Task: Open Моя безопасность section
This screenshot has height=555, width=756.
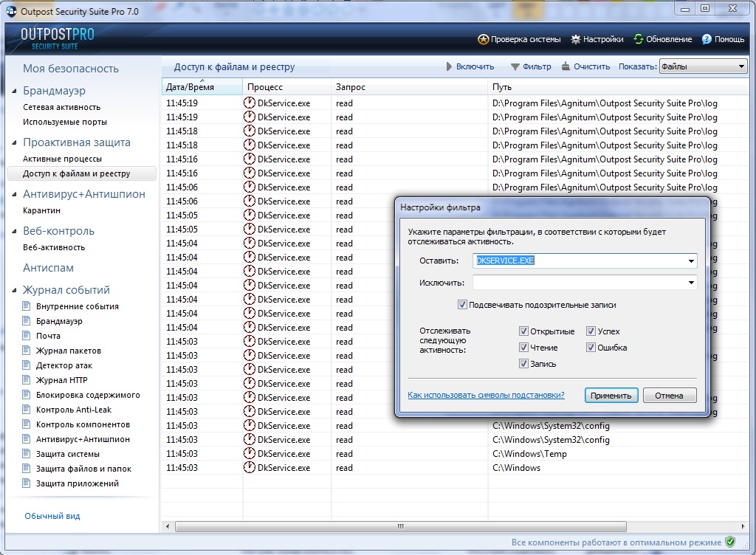Action: coord(71,69)
